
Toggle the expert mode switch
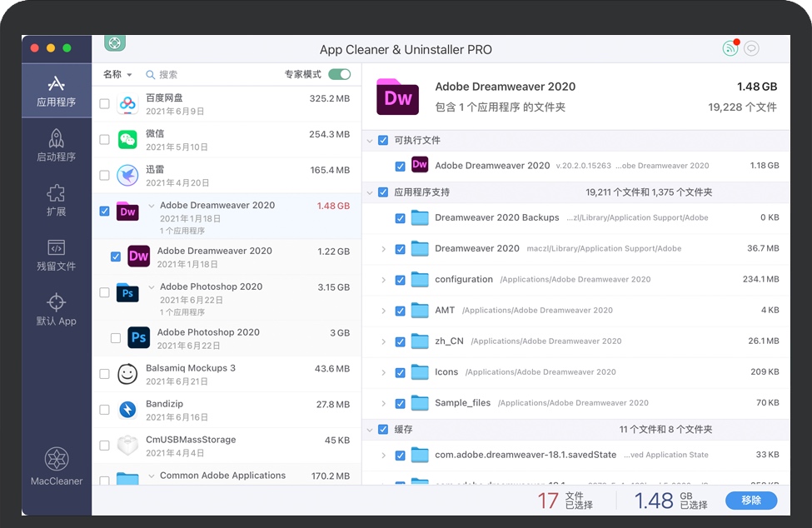click(x=339, y=74)
